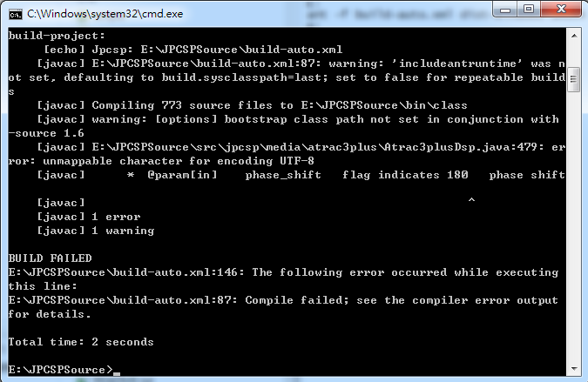Open the cmd.exe system menu icon
Viewport: 588px width, 382px height.
tap(16, 14)
